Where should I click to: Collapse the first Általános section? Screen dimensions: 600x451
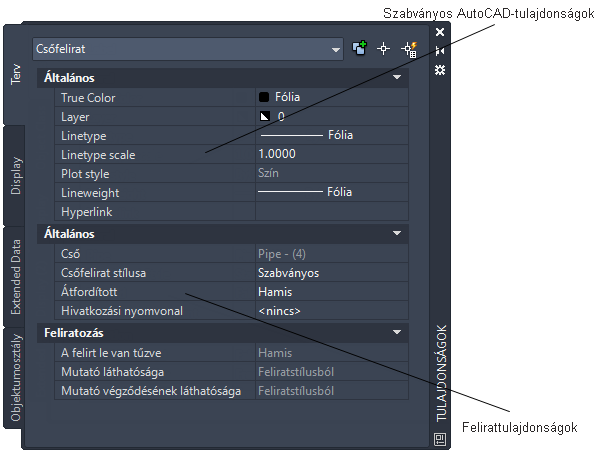(397, 78)
